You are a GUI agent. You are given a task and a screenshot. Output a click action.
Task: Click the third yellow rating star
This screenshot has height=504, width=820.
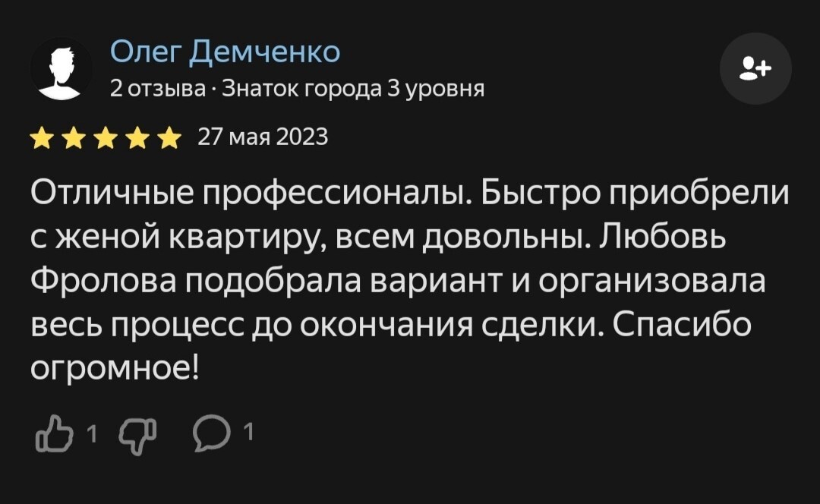[106, 138]
